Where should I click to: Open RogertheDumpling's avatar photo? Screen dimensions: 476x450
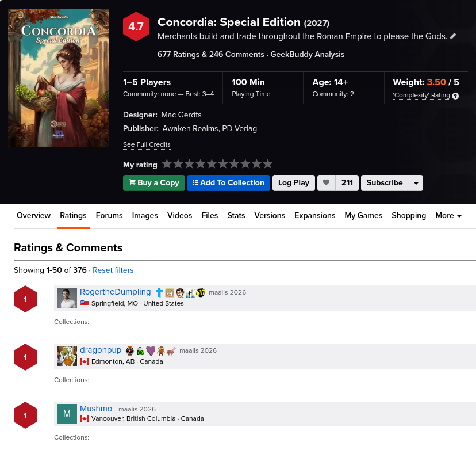pyautogui.click(x=67, y=298)
